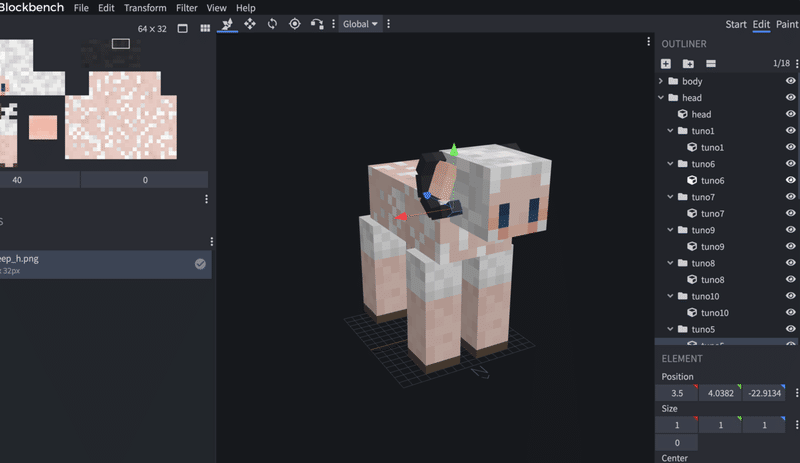The width and height of the screenshot is (800, 463).
Task: Switch to Edit mode tab
Action: click(761, 24)
